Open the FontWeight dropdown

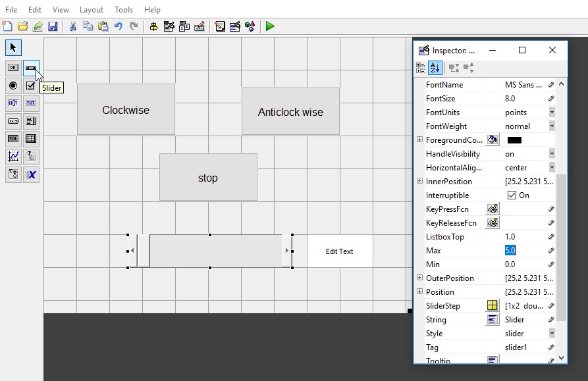(x=552, y=126)
